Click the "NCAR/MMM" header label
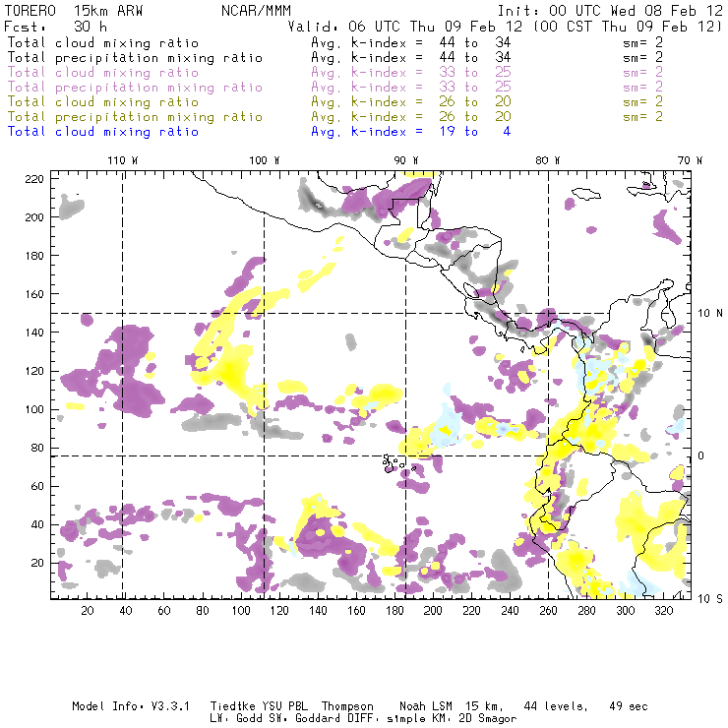The height and width of the screenshot is (728, 728). 257,11
